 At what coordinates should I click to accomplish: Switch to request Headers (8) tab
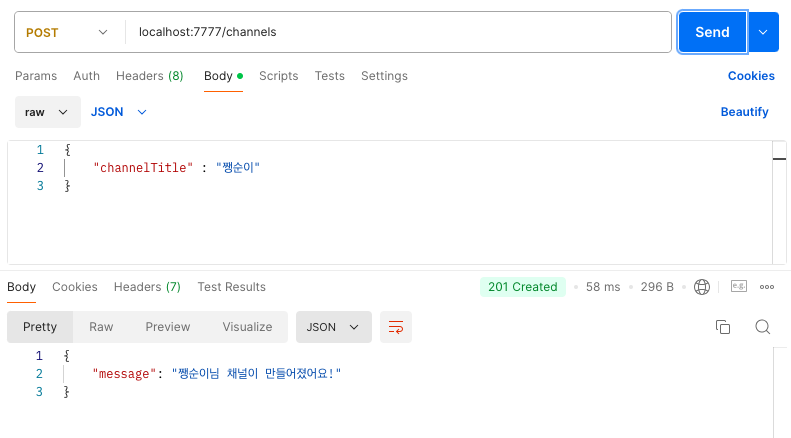pos(149,76)
